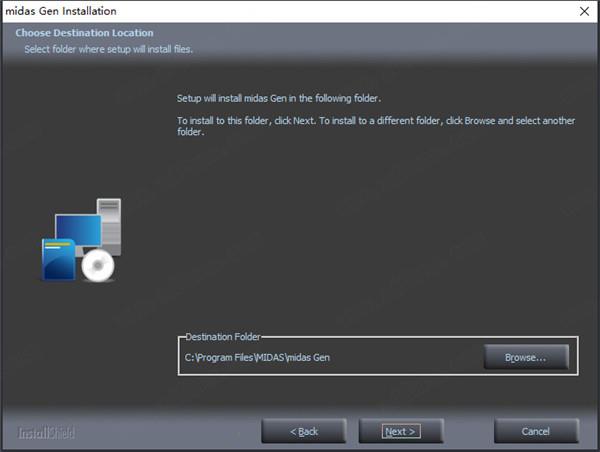Viewport: 600px width, 452px height.
Task: Click the 'midas Gen Installation' title bar text
Action: [x=61, y=11]
